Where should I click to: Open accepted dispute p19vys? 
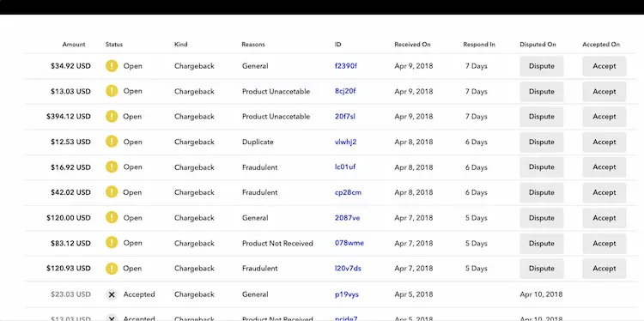[x=347, y=294]
